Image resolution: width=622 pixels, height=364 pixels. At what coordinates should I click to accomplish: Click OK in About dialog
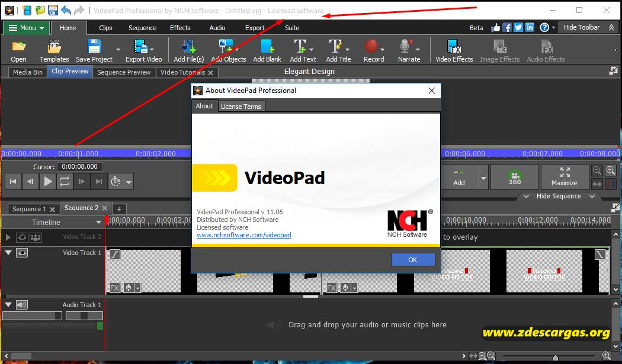412,260
